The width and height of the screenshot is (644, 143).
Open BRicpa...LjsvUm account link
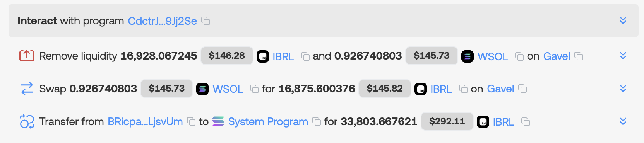coord(145,122)
